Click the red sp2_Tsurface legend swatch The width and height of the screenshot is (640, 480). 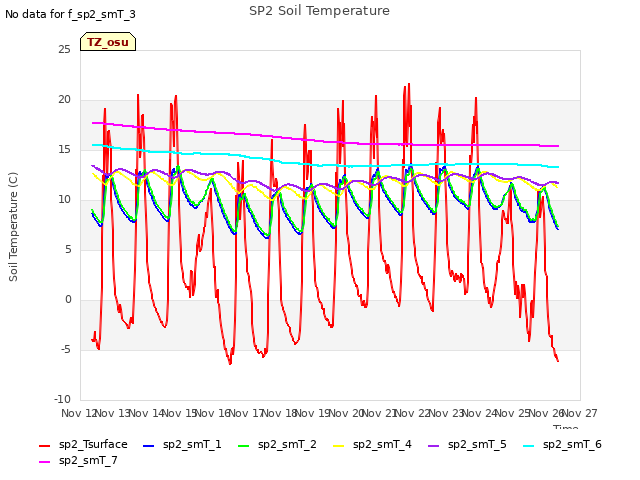point(44,446)
